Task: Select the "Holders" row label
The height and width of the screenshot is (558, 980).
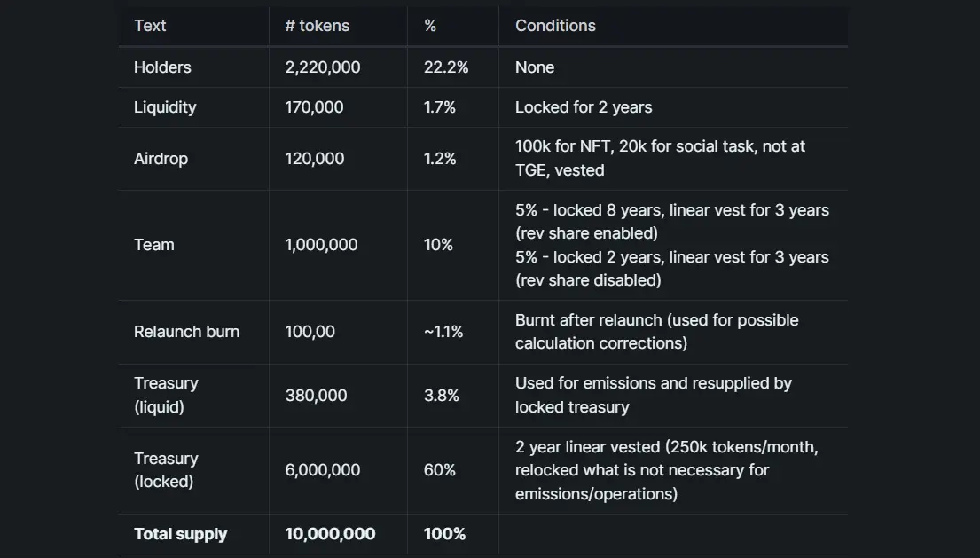Action: click(162, 67)
